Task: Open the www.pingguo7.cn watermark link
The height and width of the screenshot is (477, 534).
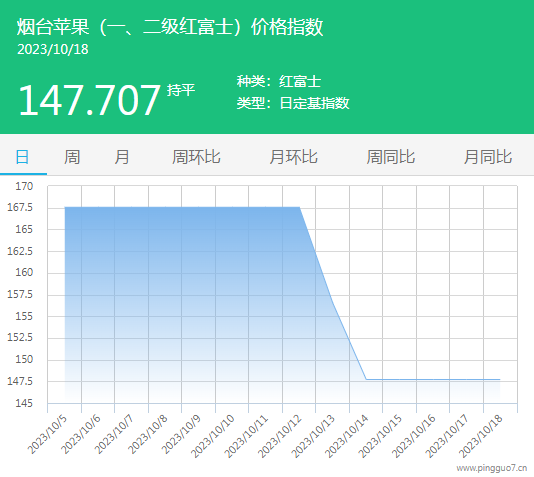Action: click(x=492, y=468)
